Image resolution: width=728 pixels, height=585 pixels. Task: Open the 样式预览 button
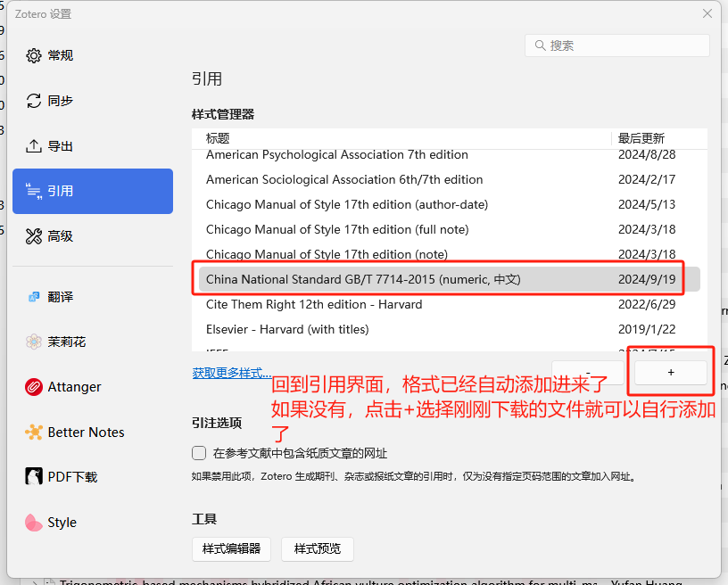pyautogui.click(x=318, y=548)
